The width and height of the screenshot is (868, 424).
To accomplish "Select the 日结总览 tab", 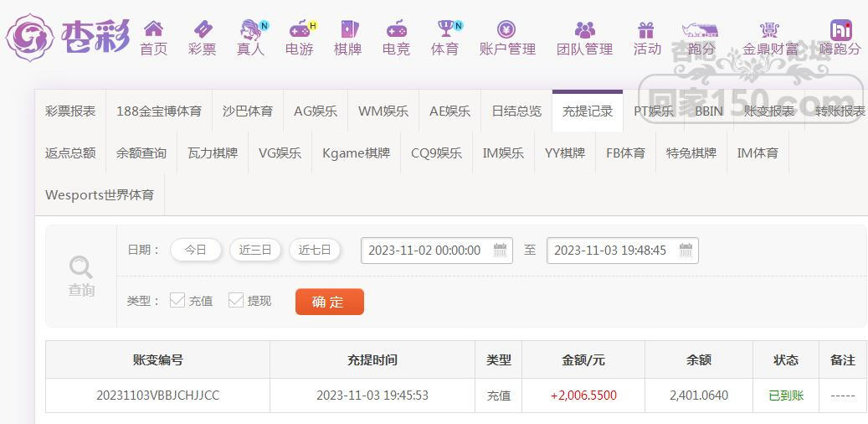I will 516,111.
